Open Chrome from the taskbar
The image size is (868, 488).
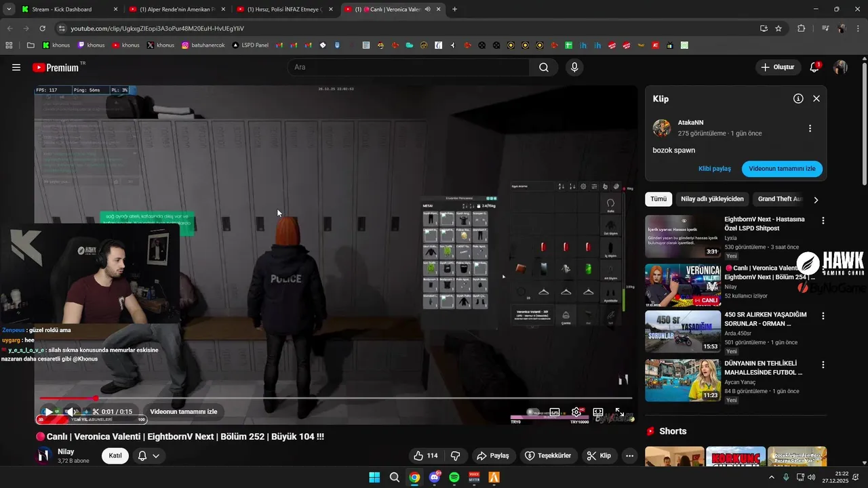[414, 477]
